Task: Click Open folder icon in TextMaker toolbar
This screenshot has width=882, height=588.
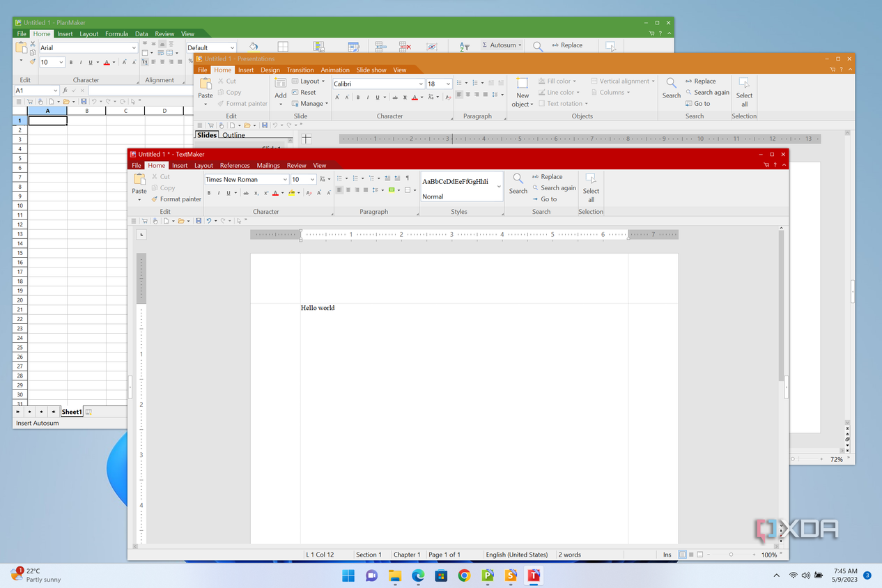Action: coord(180,221)
